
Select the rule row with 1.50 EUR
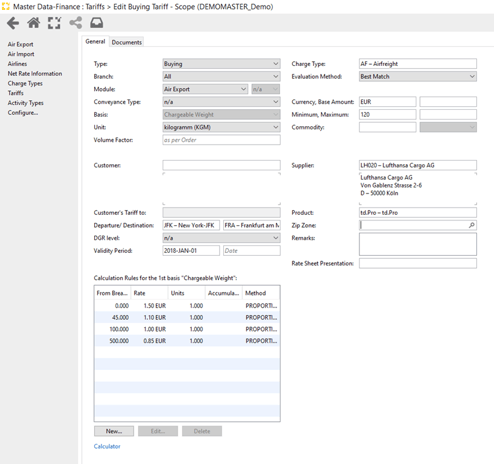[187, 306]
